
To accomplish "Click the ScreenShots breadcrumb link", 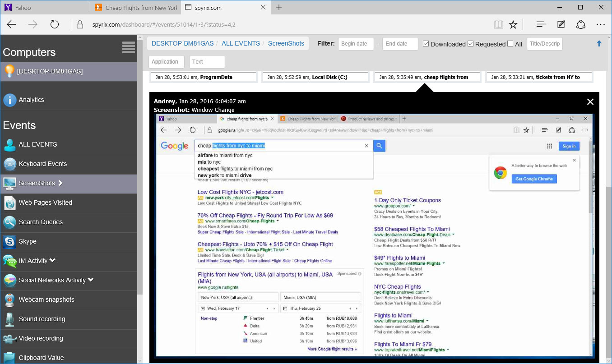I will [286, 43].
